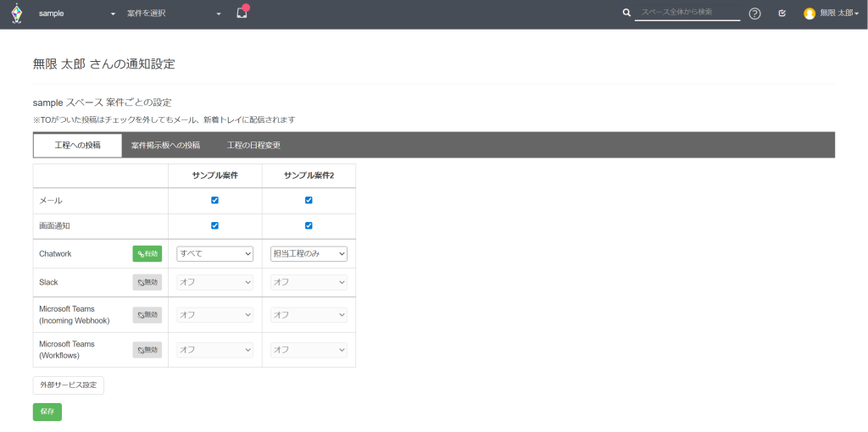Screen dimensions: 868x432
Task: Toggle メール checkbox for サンプル案件2
Action: [x=309, y=200]
